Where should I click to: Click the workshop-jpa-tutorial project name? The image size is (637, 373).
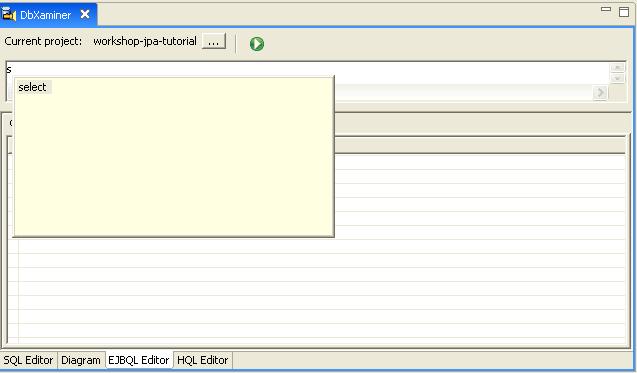click(145, 41)
